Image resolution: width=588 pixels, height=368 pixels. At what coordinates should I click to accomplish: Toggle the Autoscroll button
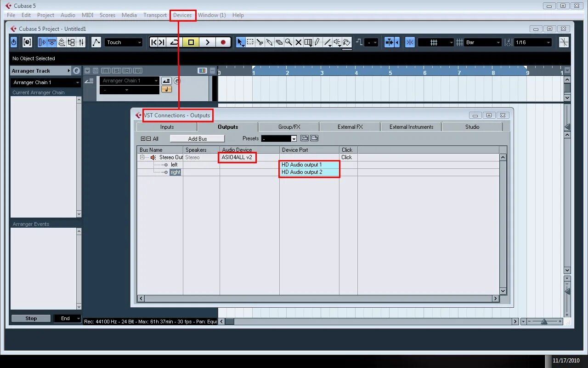(x=390, y=42)
